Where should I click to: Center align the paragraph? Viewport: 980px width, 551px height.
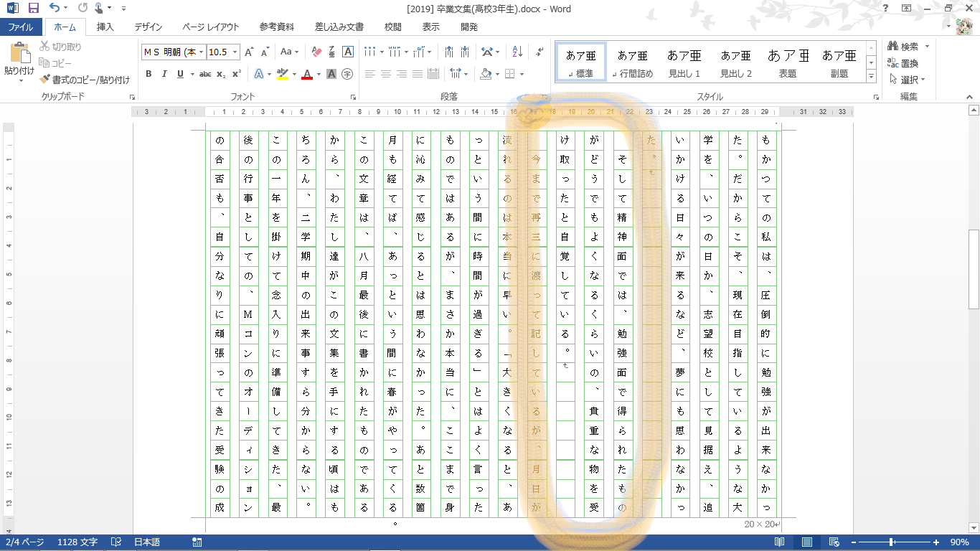pos(386,74)
